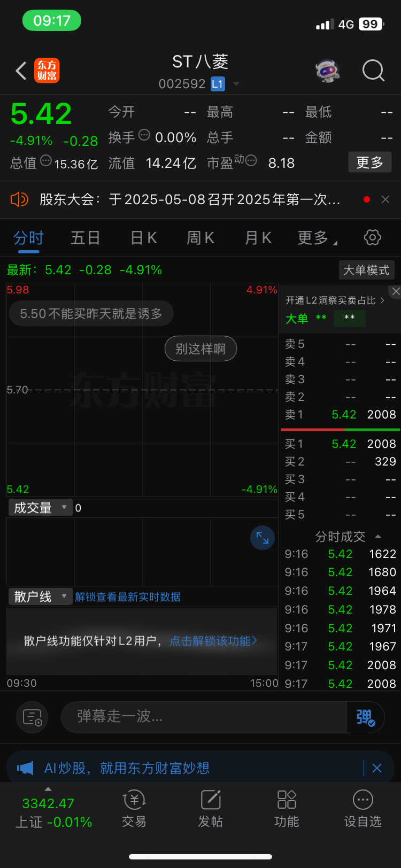The width and height of the screenshot is (401, 868).
Task: Open the AI炒股 妙想 banner text
Action: click(x=127, y=768)
